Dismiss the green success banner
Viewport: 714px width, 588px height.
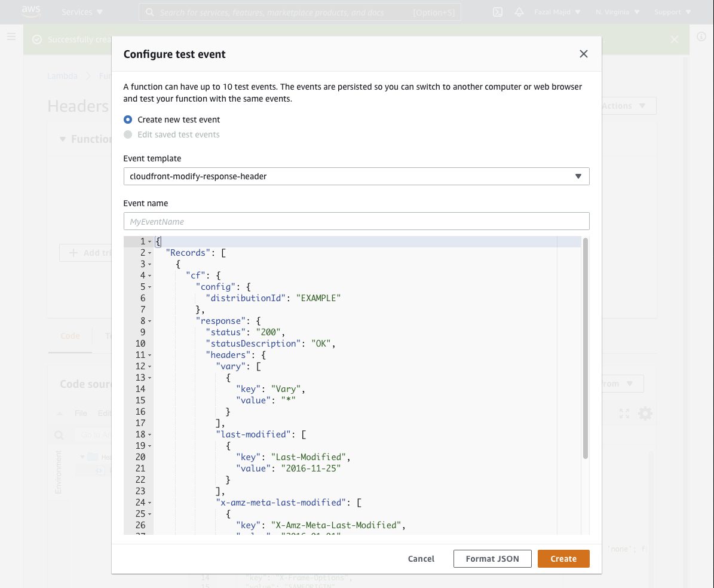coord(674,39)
